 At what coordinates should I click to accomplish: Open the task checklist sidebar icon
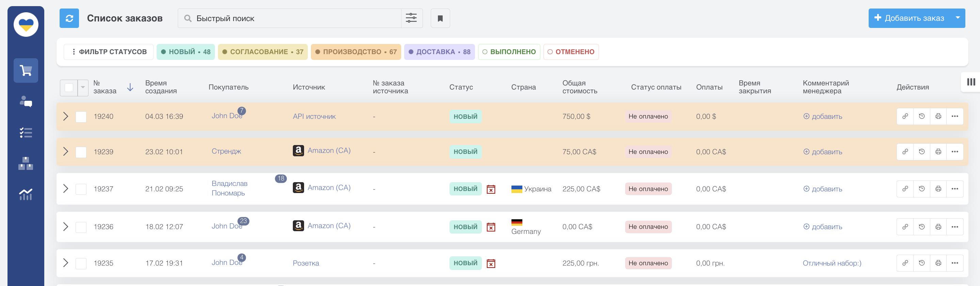[26, 132]
